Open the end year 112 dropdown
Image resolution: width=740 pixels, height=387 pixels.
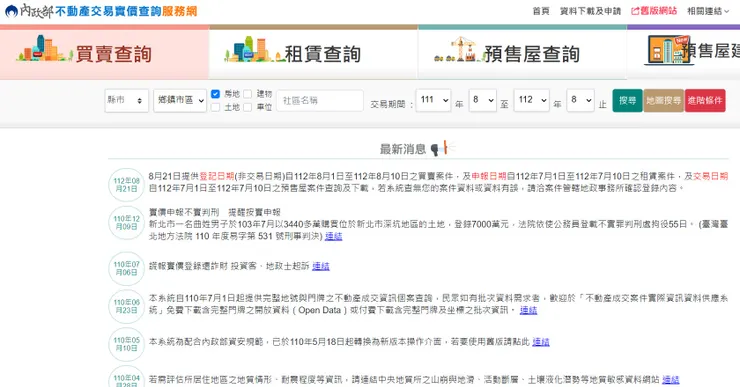tap(531, 100)
